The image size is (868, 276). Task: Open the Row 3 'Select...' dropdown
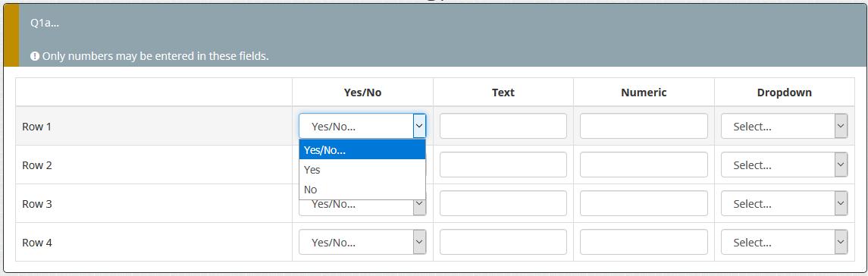784,203
